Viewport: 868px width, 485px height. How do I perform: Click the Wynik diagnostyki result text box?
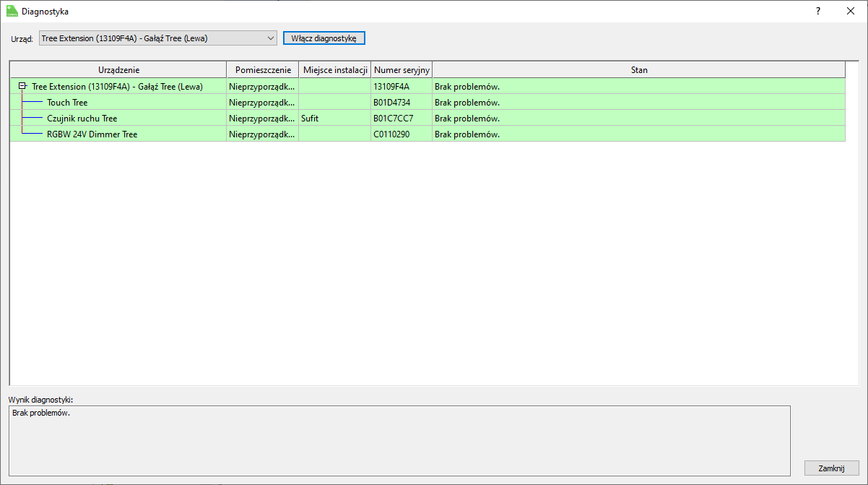pyautogui.click(x=399, y=440)
